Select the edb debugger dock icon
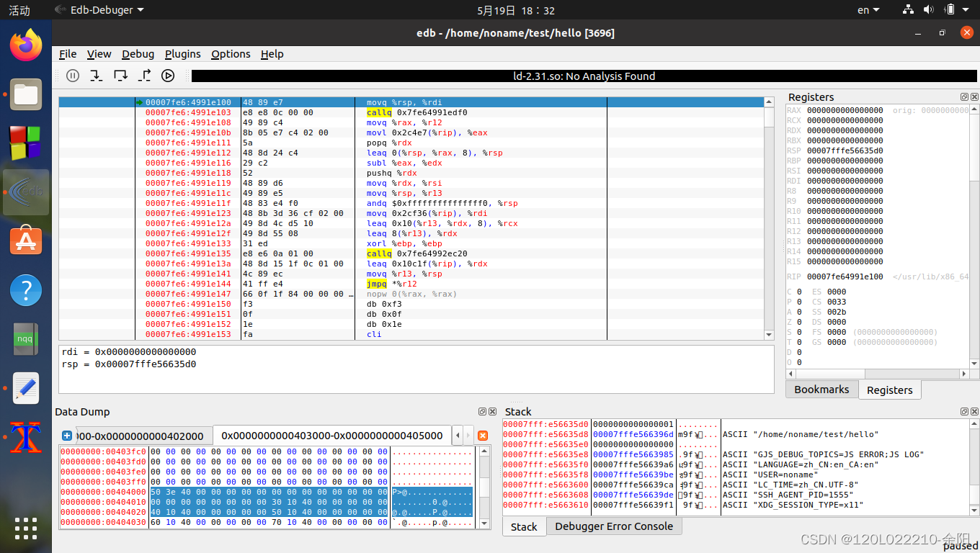The width and height of the screenshot is (980, 553). [x=26, y=192]
